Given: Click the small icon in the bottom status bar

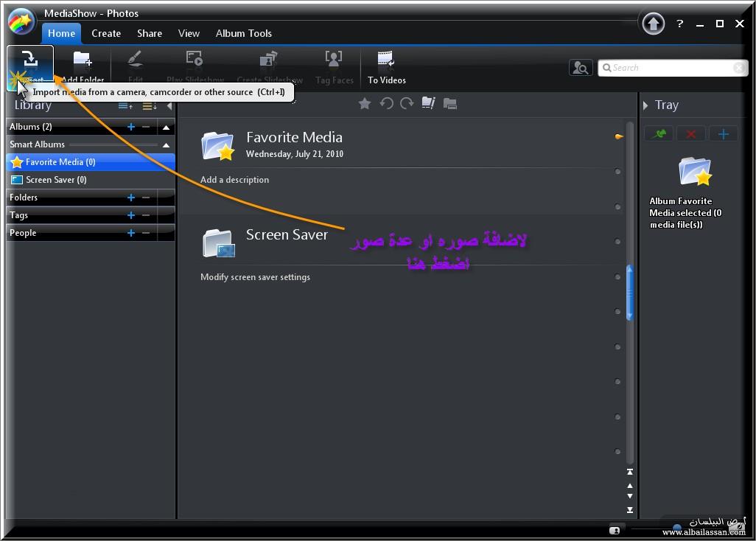Looking at the screenshot, I should tap(615, 531).
